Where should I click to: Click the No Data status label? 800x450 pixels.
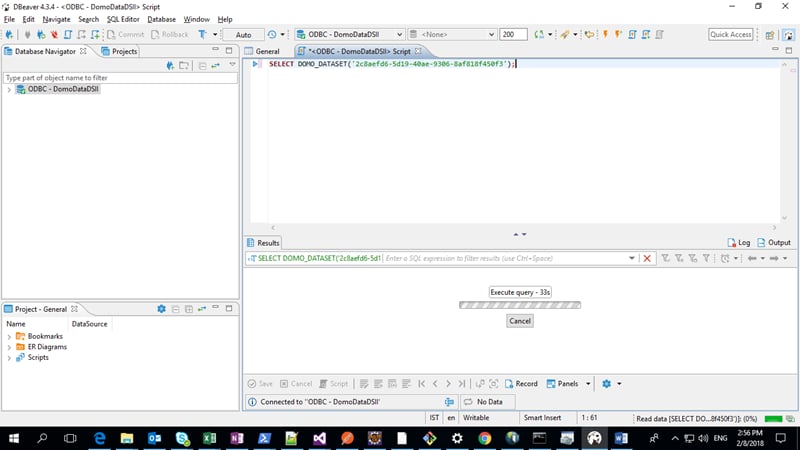pos(489,402)
